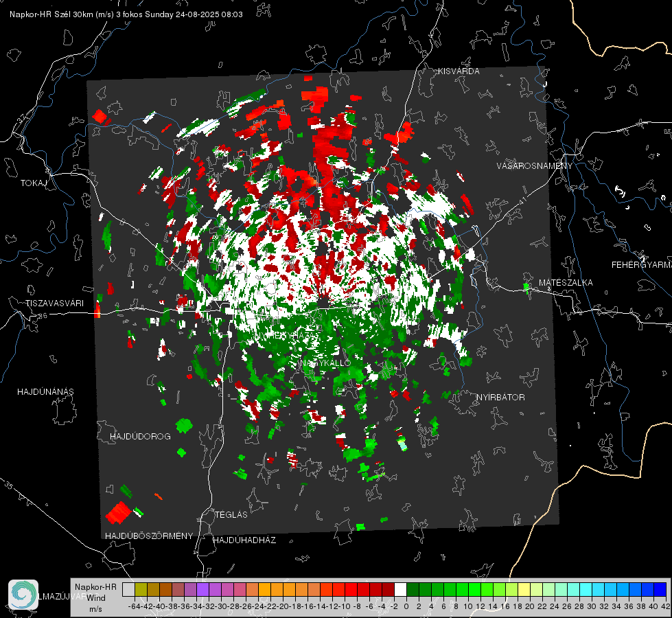Click the NYÍRBÁTOR town label

(500, 398)
